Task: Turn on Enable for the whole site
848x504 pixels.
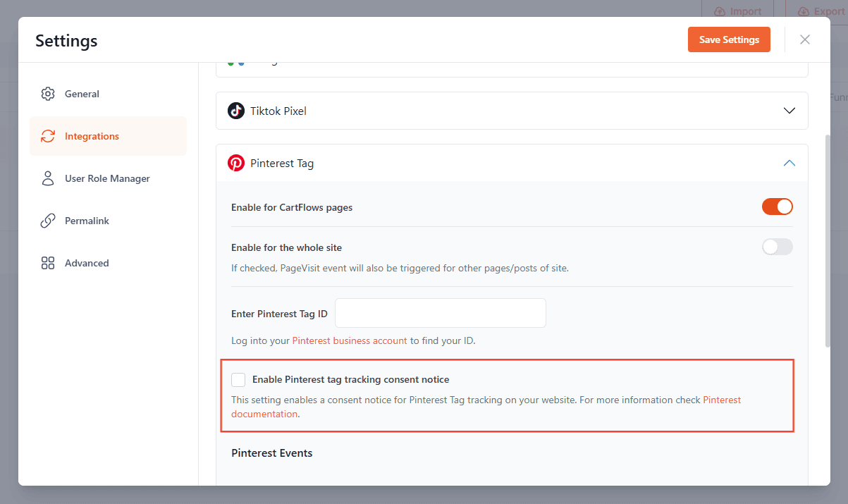Action: [x=777, y=247]
